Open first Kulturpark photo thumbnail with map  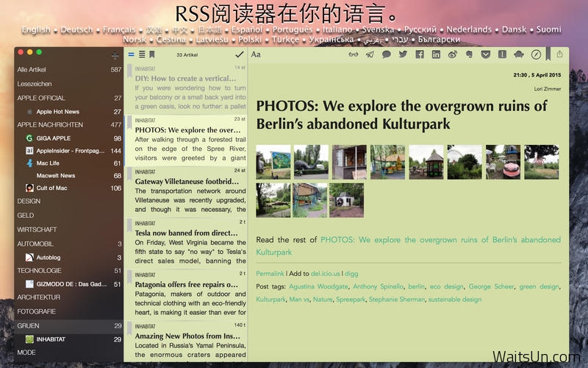[x=273, y=162]
